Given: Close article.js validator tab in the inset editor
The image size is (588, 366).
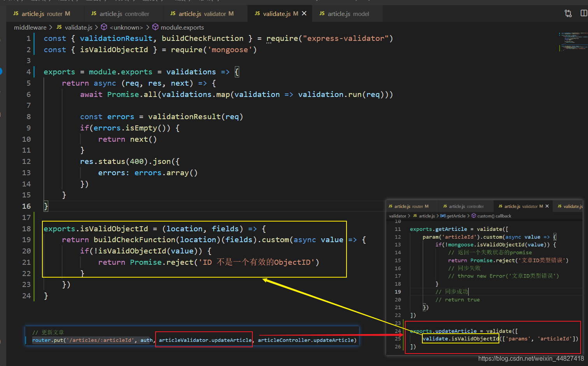Looking at the screenshot, I should 547,206.
